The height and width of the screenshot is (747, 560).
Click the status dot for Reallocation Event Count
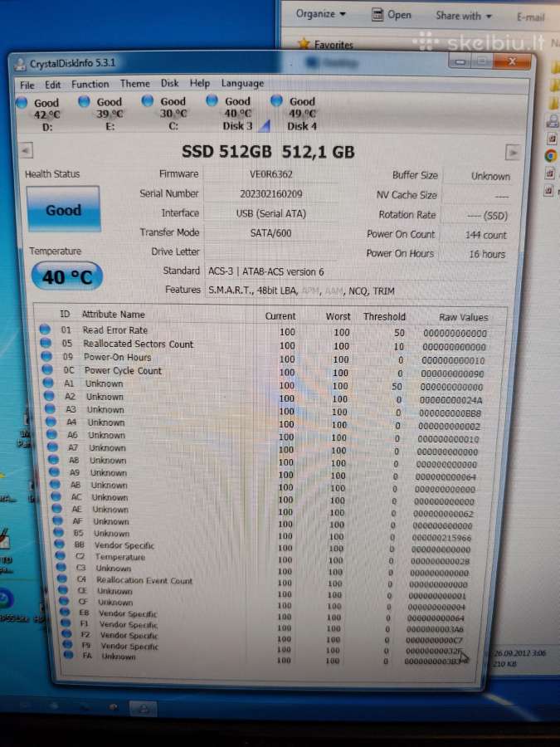(62, 579)
